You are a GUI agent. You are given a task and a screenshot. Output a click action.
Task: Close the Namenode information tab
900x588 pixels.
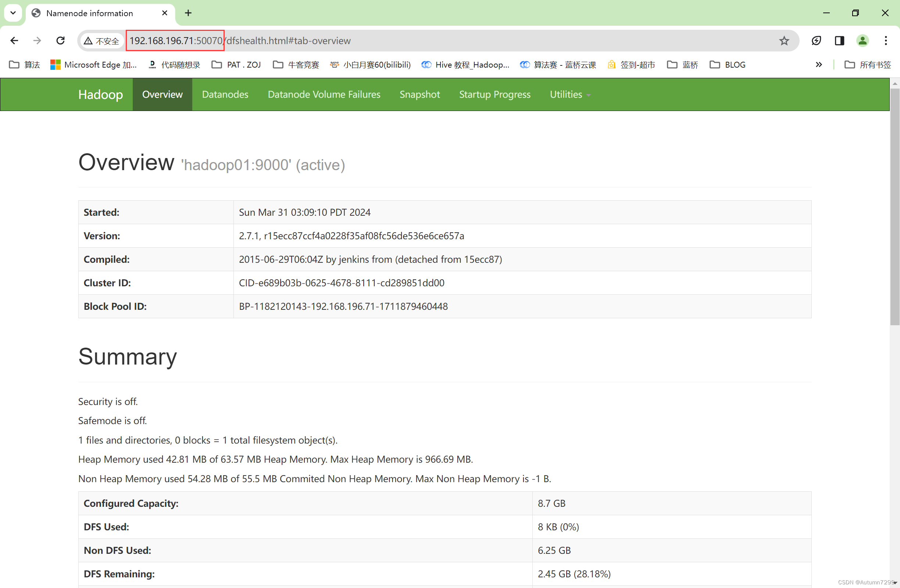click(164, 13)
